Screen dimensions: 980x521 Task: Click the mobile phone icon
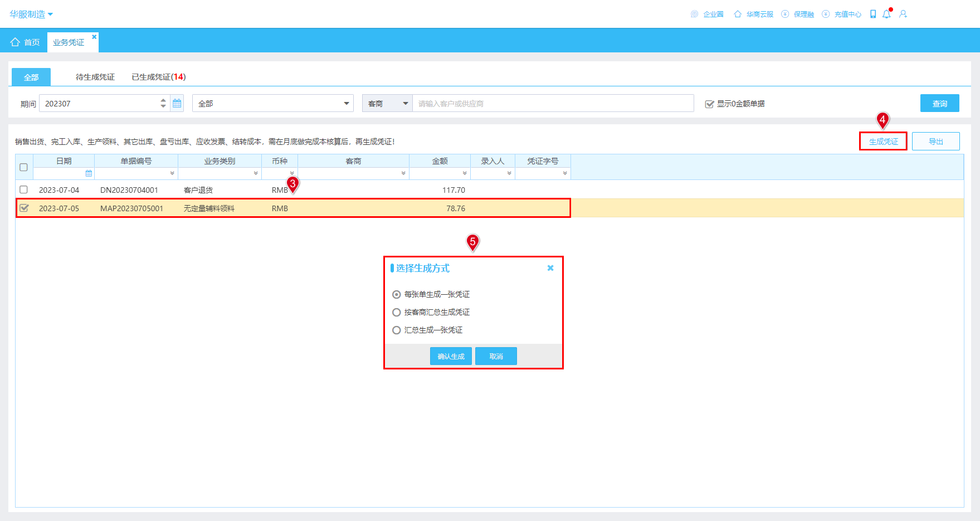click(x=873, y=14)
